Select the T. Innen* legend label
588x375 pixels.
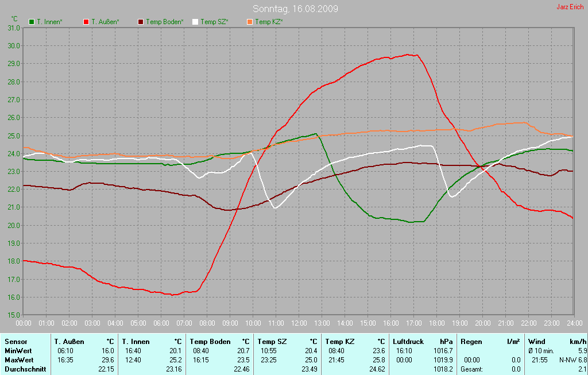49,22
